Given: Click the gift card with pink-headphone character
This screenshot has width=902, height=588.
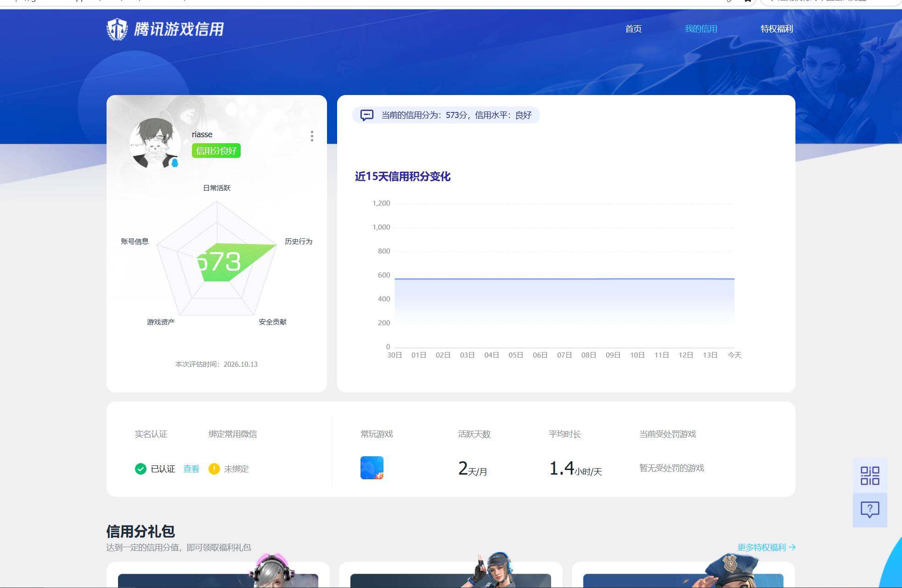Looking at the screenshot, I should (x=218, y=575).
